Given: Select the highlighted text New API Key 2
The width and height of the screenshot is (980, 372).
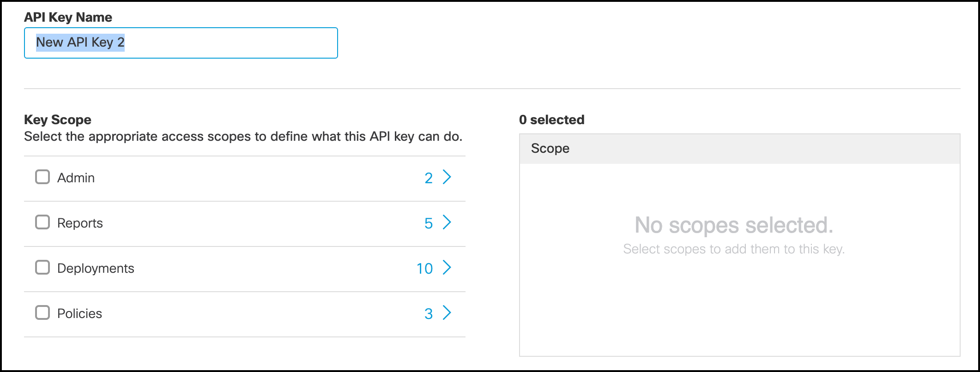Looking at the screenshot, I should point(80,42).
